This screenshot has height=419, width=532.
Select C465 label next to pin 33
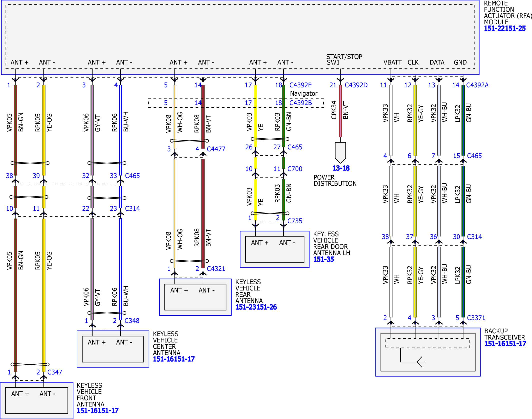click(132, 176)
